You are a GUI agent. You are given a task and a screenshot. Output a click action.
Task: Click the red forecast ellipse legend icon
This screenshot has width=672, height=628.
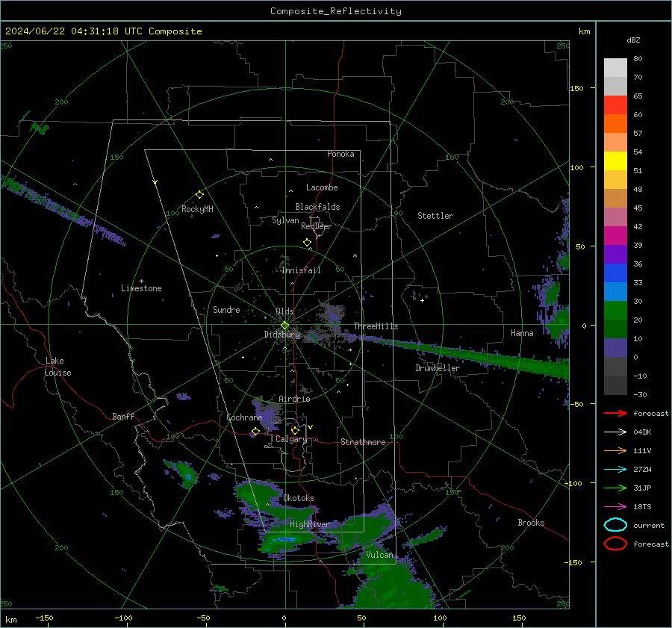coord(615,544)
